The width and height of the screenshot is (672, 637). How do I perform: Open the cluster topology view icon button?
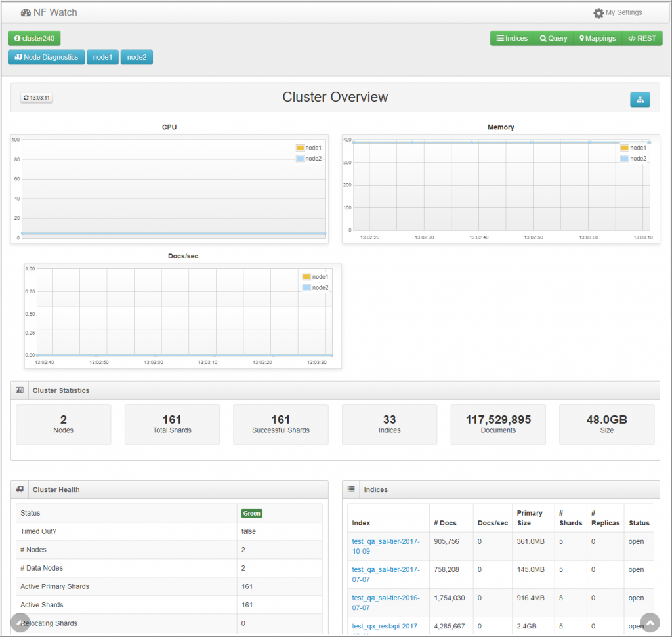tap(640, 100)
